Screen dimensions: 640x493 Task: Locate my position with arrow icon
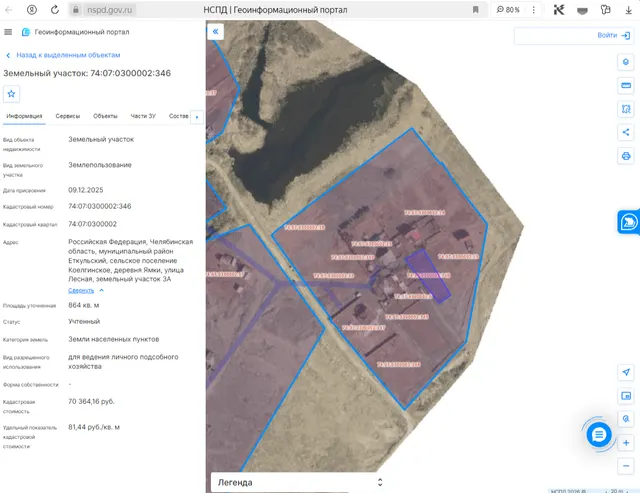pos(626,372)
